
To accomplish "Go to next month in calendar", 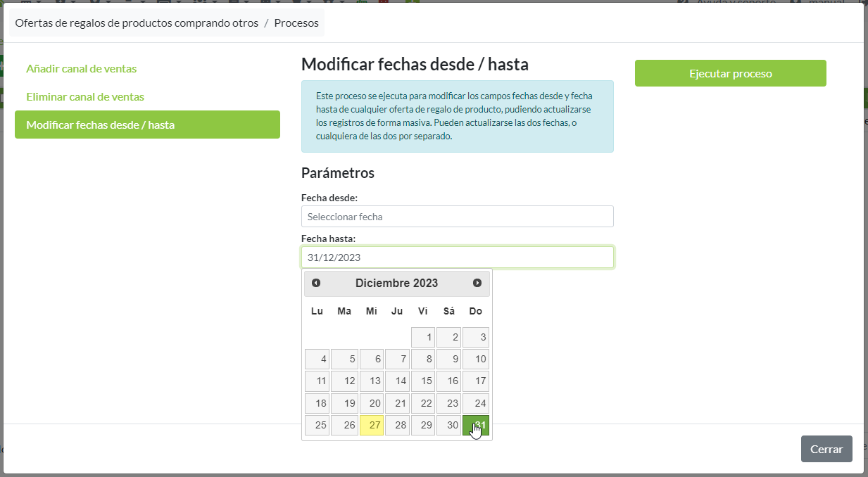I will [x=477, y=283].
